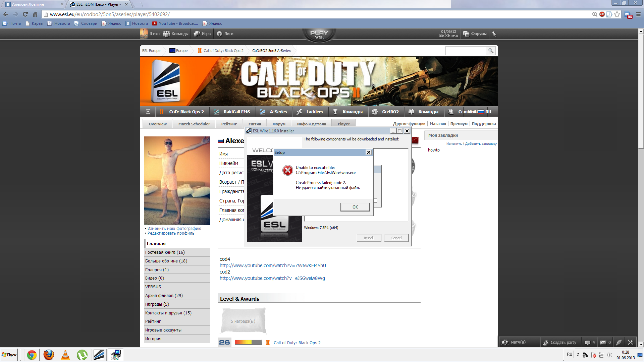Open Firefox from the taskbar
Image resolution: width=644 pixels, height=362 pixels.
click(49, 355)
